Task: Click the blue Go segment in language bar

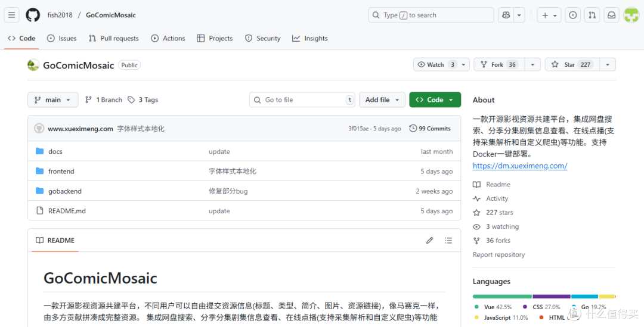Action: click(x=584, y=296)
